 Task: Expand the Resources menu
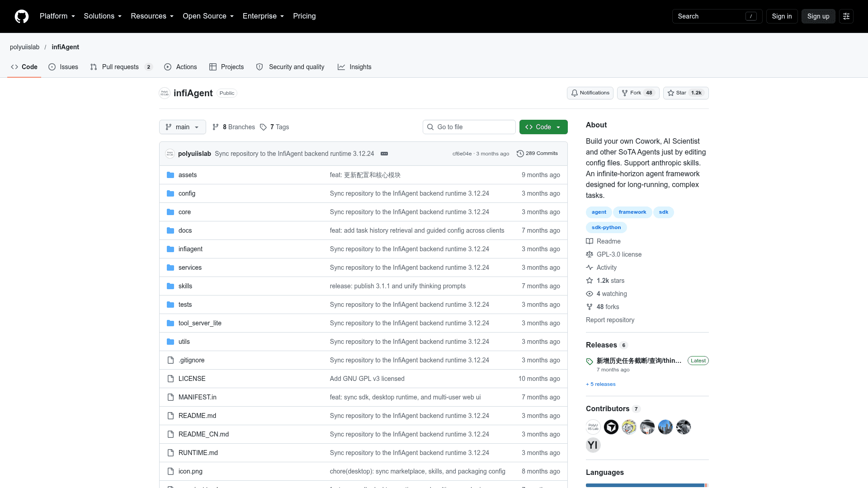coord(152,16)
